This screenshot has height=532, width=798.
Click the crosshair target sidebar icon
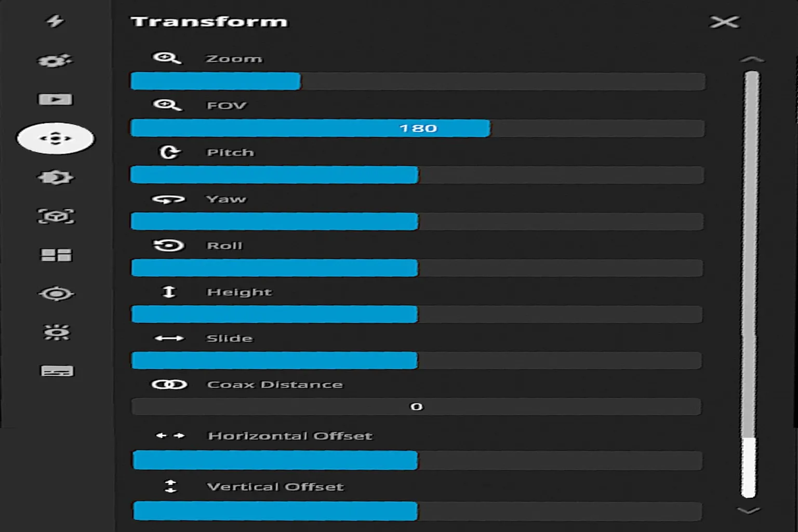56,294
